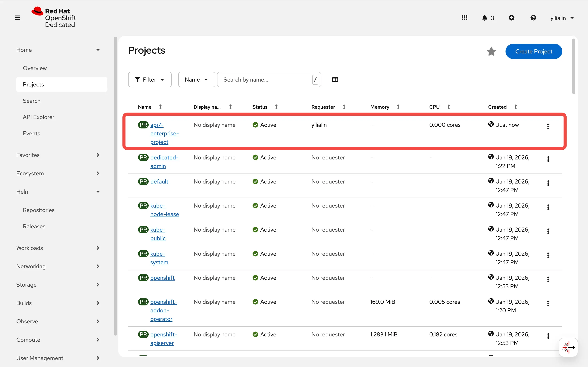The height and width of the screenshot is (367, 588).
Task: Toggle the sidebar with the hamburger icon
Action: point(17,18)
